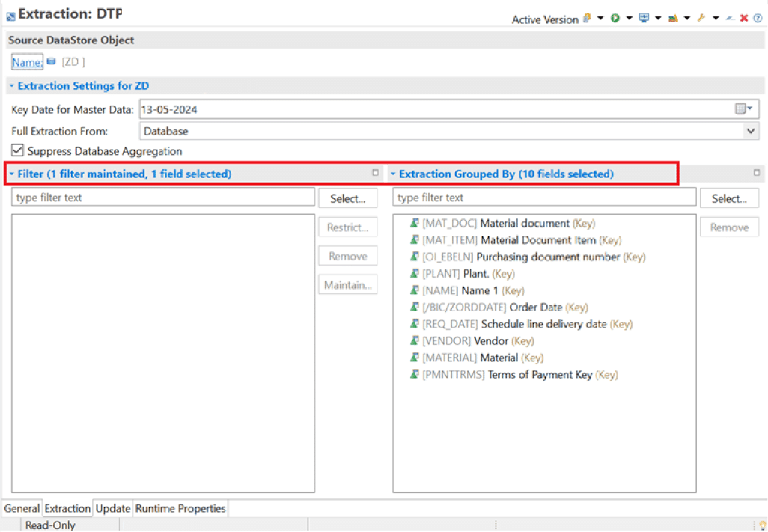Click the Active Version document icon
Screen dimensions: 768x532
587,18
